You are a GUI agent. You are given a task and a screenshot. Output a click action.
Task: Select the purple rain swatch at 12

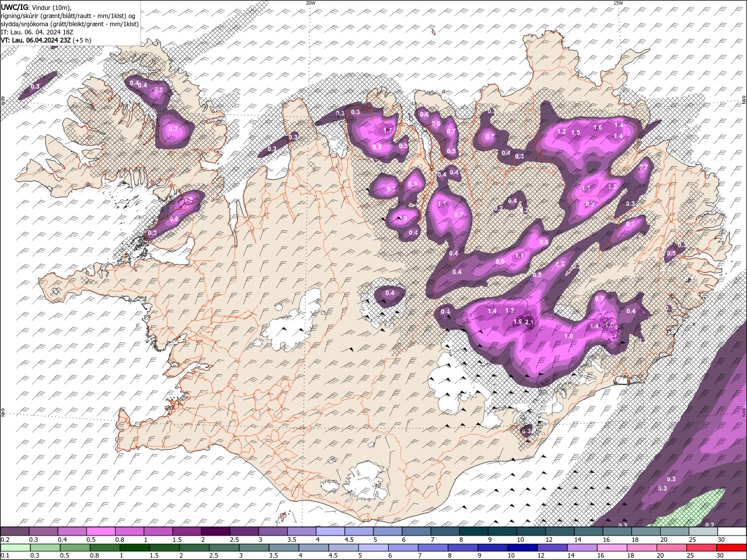551,548
